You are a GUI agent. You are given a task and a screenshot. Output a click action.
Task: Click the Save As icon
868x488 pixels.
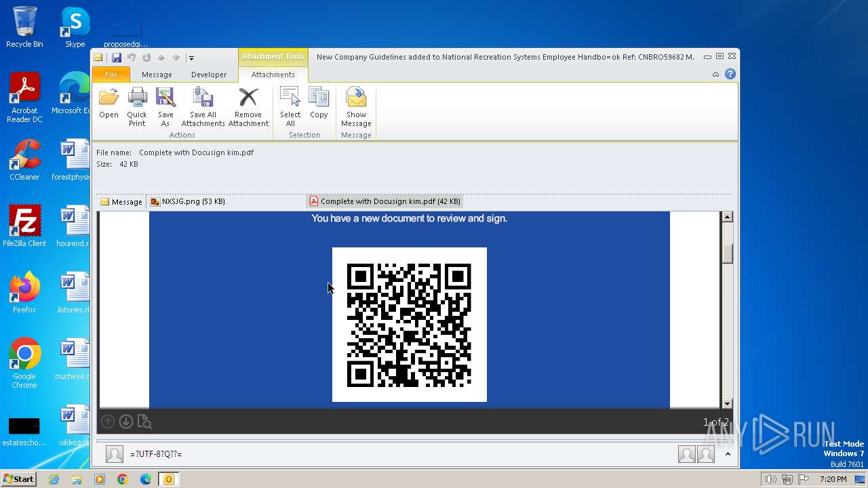(x=165, y=107)
